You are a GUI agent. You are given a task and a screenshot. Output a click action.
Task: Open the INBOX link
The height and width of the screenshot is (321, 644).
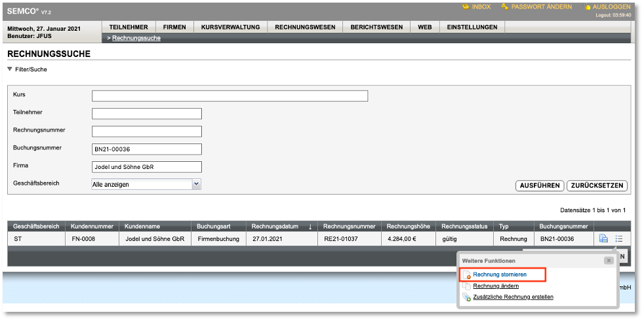481,7
